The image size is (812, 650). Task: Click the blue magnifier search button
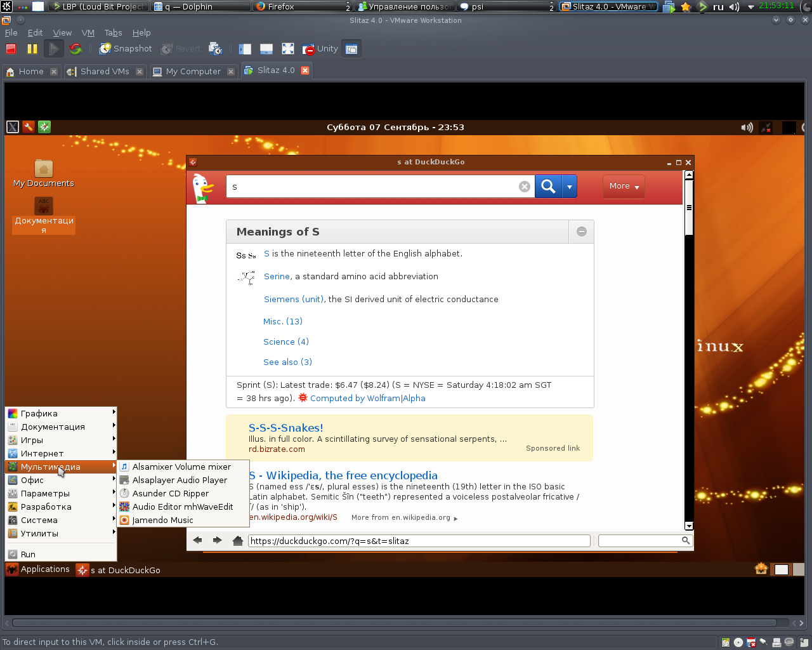[x=549, y=187]
